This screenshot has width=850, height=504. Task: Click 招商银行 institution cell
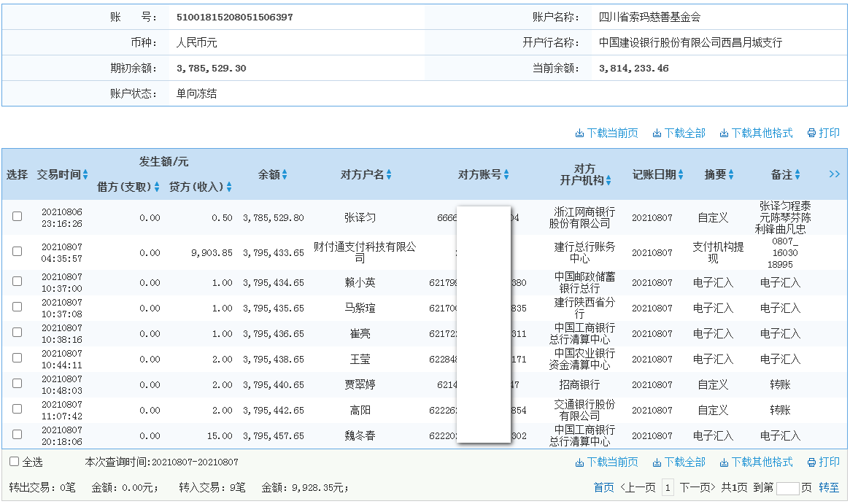coord(579,385)
